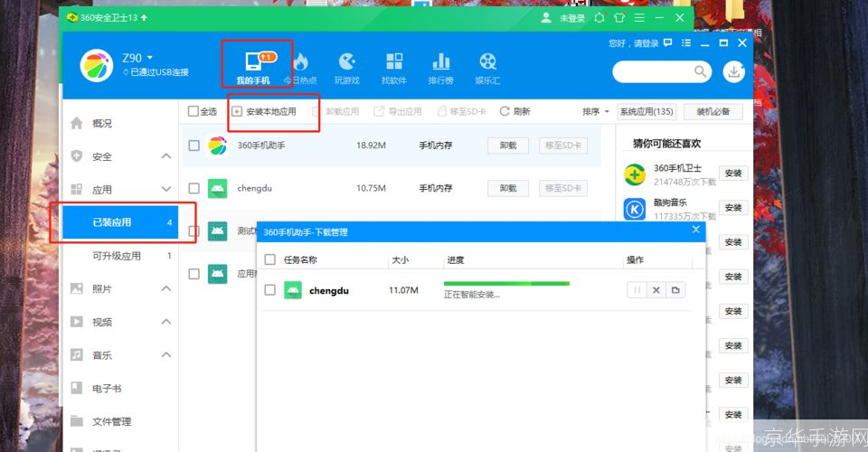Click the 360手机助手 colorful logo

(97, 65)
